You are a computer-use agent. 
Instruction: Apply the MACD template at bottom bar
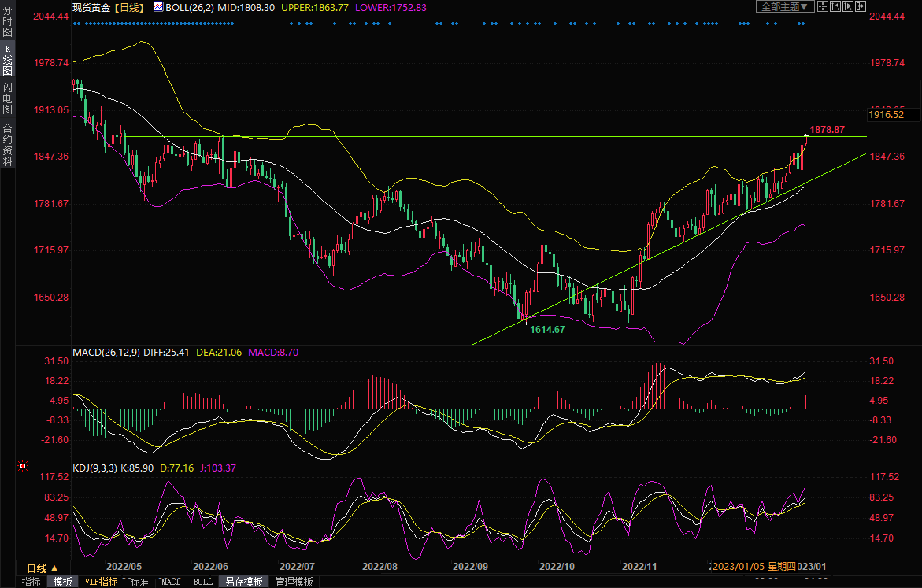pos(171,582)
